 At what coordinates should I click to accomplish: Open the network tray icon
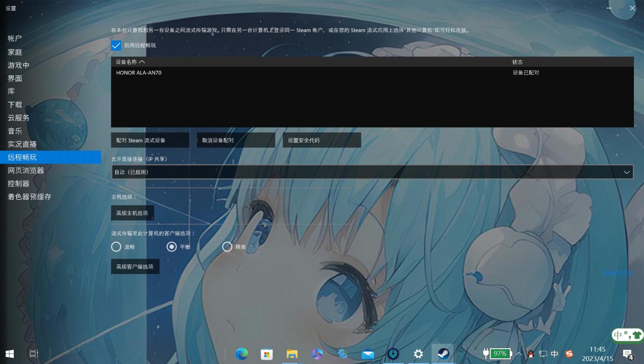click(x=543, y=354)
